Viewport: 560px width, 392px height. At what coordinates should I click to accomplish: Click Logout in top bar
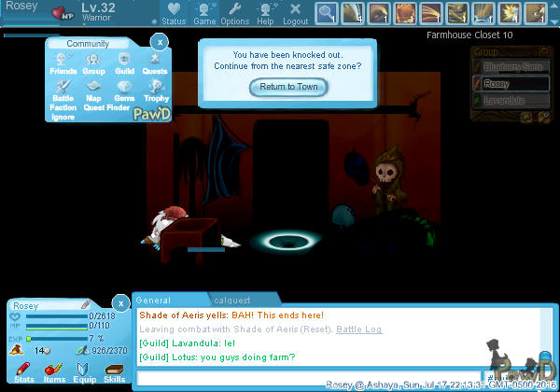click(295, 13)
